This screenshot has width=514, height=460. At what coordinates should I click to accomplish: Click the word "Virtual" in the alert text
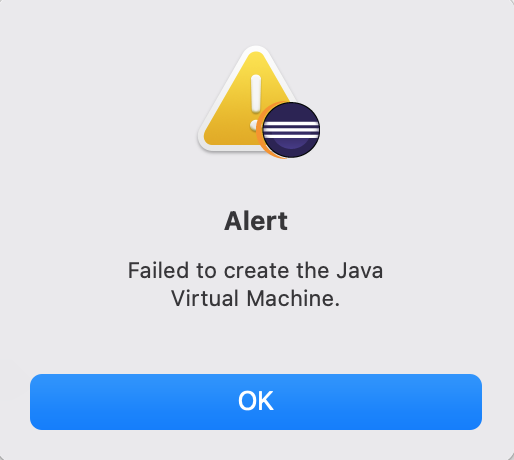click(205, 298)
